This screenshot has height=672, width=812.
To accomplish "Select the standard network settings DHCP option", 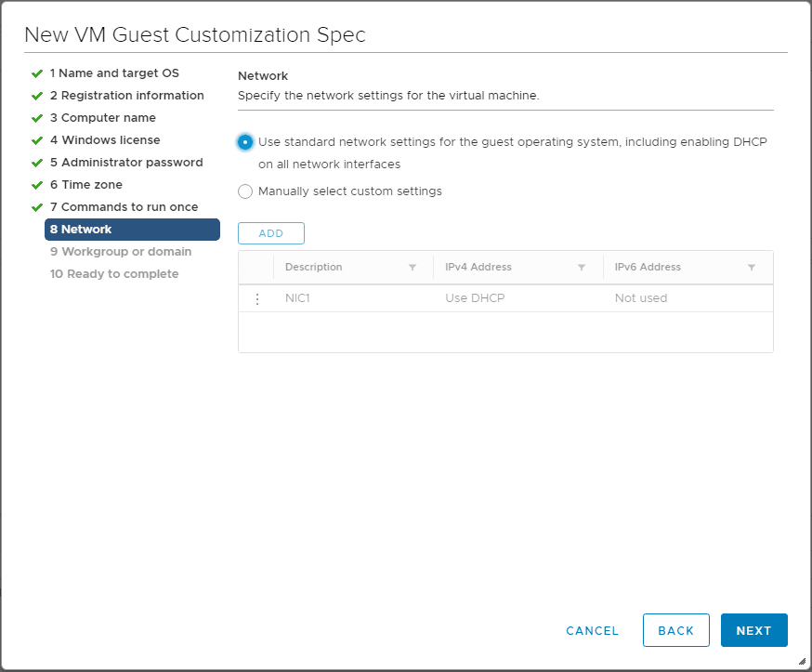I will (x=245, y=142).
